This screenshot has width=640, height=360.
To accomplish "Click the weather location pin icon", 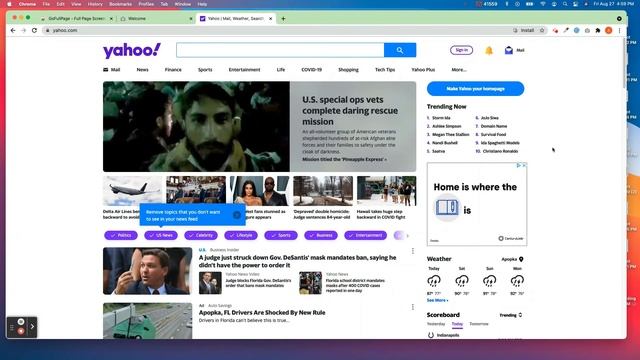I will [x=521, y=259].
